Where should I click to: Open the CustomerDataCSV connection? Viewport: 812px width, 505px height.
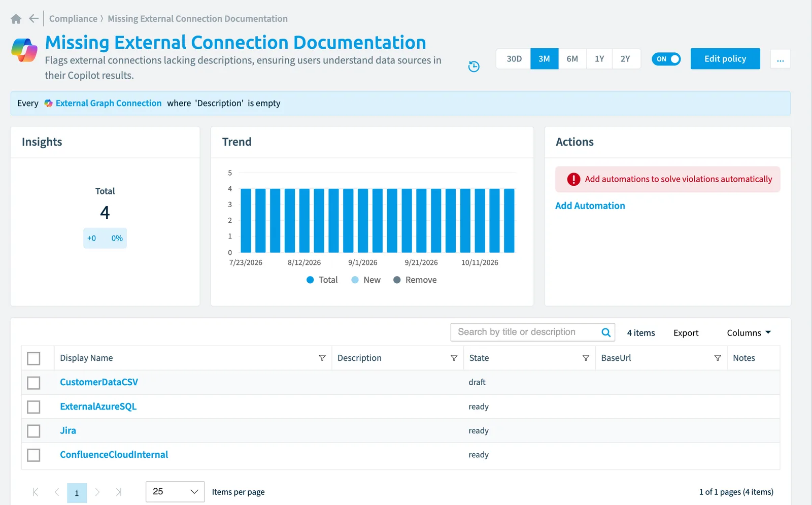click(x=99, y=382)
